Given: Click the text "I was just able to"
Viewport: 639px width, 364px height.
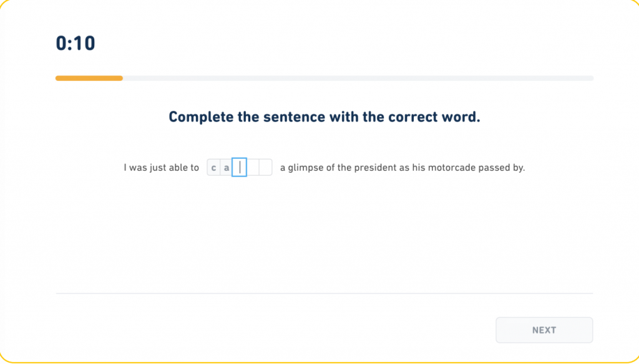Looking at the screenshot, I should point(162,168).
